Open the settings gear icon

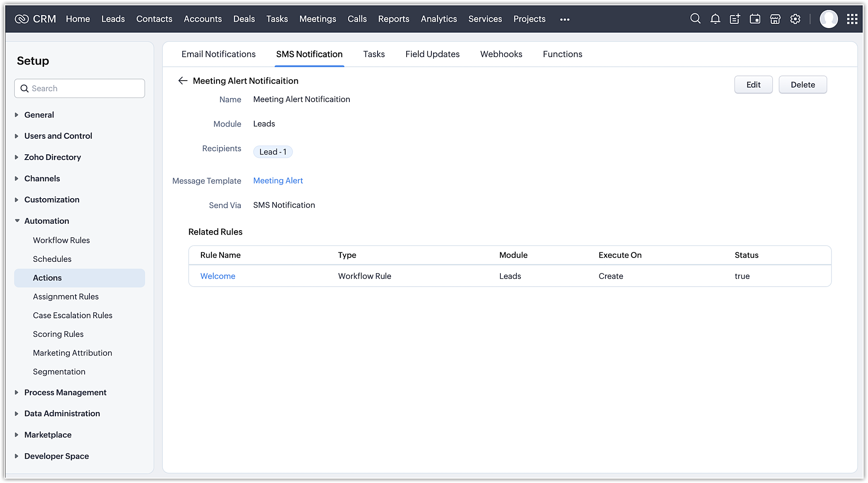coord(795,19)
